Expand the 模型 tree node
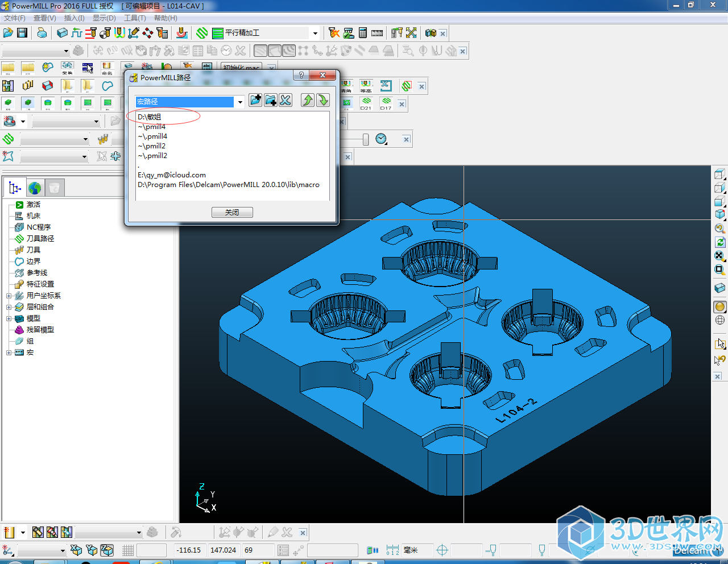The image size is (728, 564). pyautogui.click(x=9, y=318)
